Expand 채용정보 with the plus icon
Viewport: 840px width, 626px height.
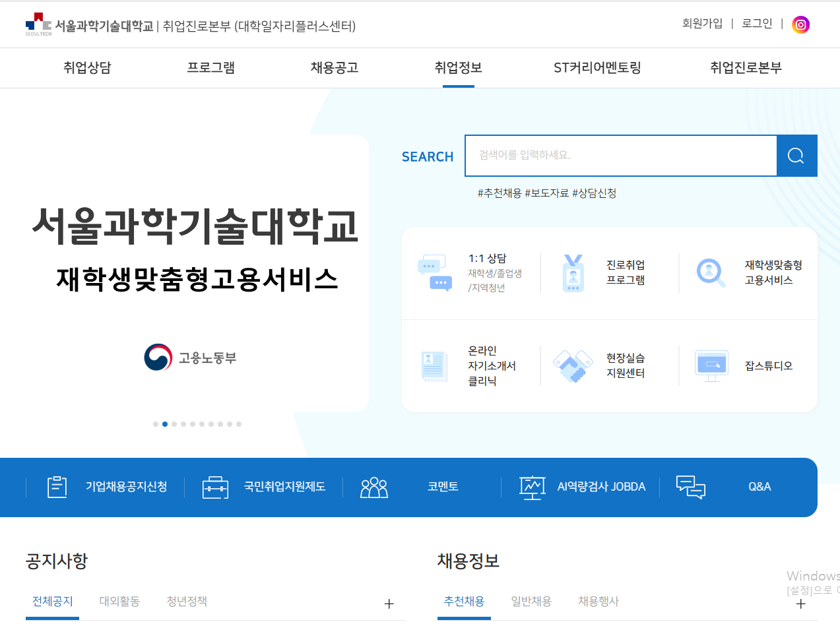801,604
